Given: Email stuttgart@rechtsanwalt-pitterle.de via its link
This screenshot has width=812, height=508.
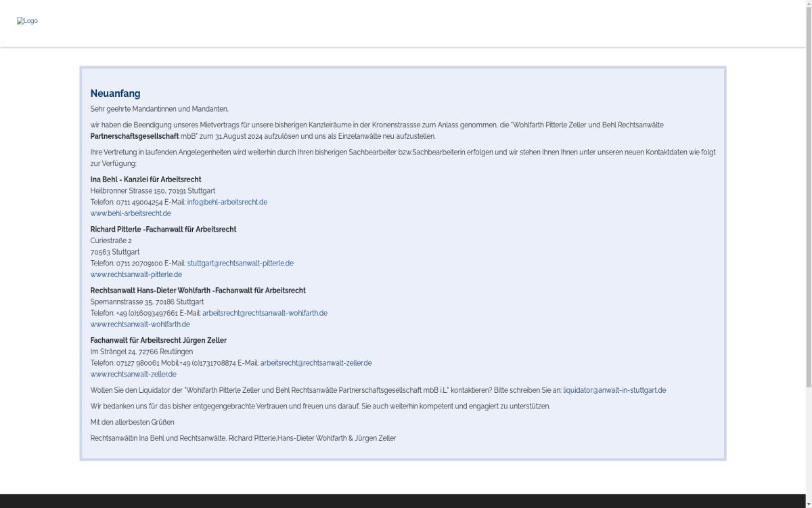Looking at the screenshot, I should (x=240, y=263).
